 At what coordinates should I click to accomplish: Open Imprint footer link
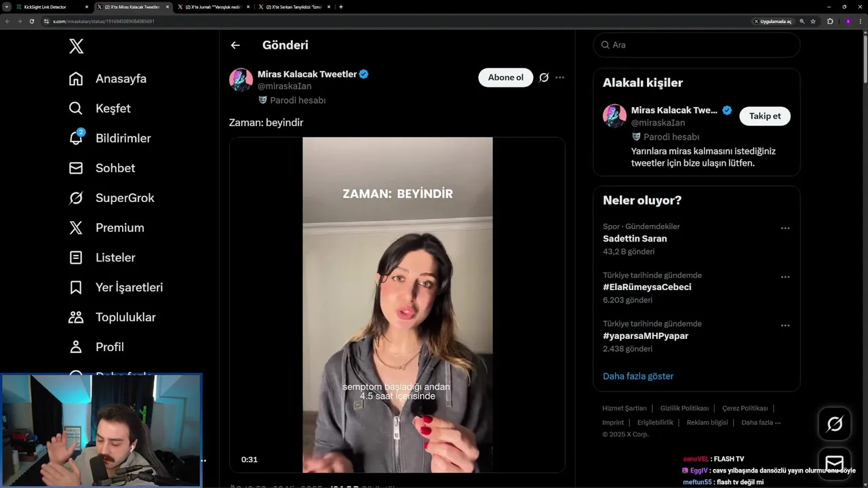click(x=613, y=422)
